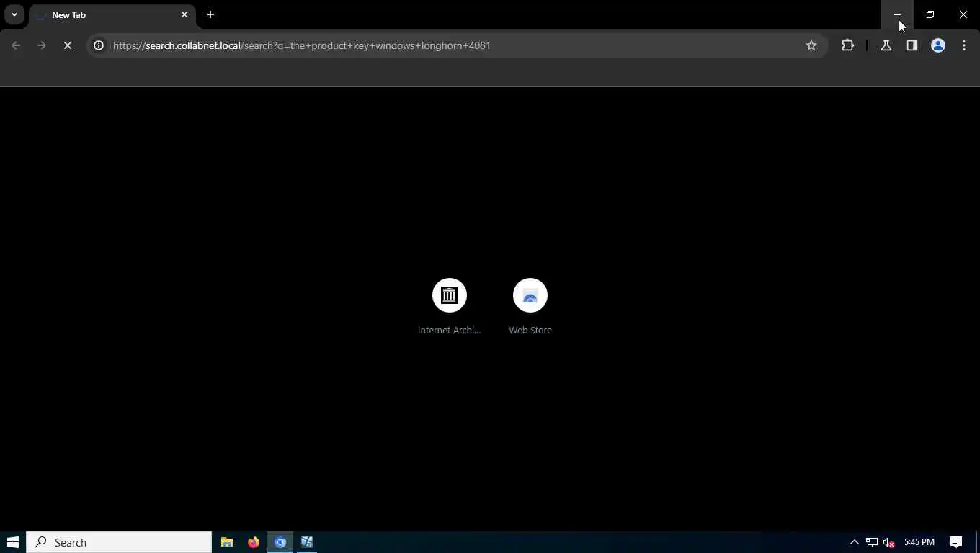Open the Chrome profile avatar menu

[x=938, y=45]
